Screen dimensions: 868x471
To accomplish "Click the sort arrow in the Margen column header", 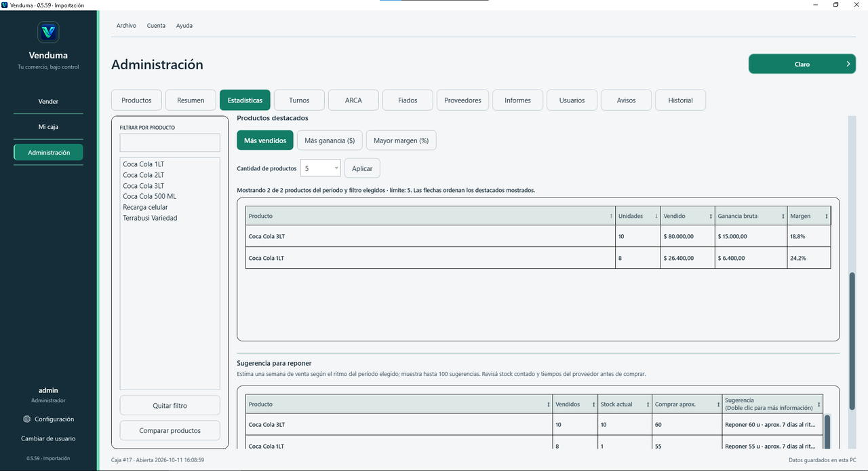I will pyautogui.click(x=826, y=216).
